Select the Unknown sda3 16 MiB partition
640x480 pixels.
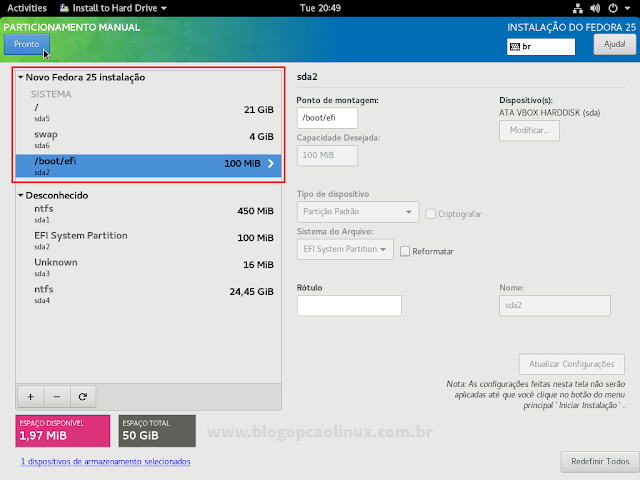(149, 268)
